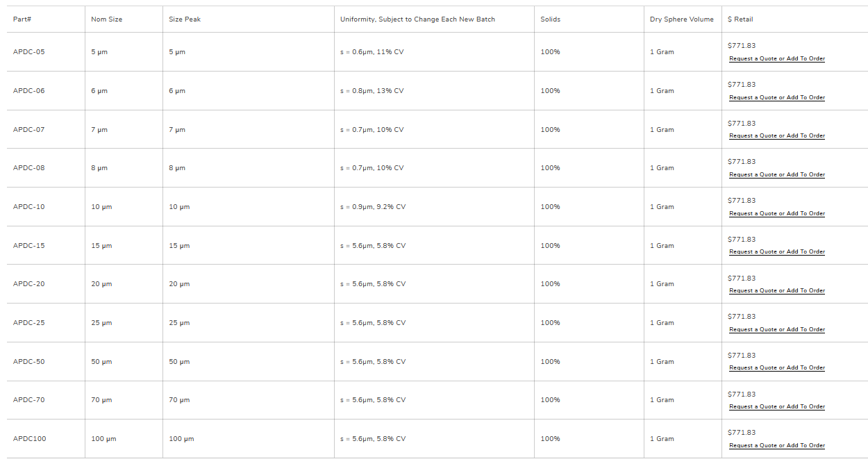Request a quote for the APDC-10 part
The width and height of the screenshot is (868, 473).
[x=776, y=214]
